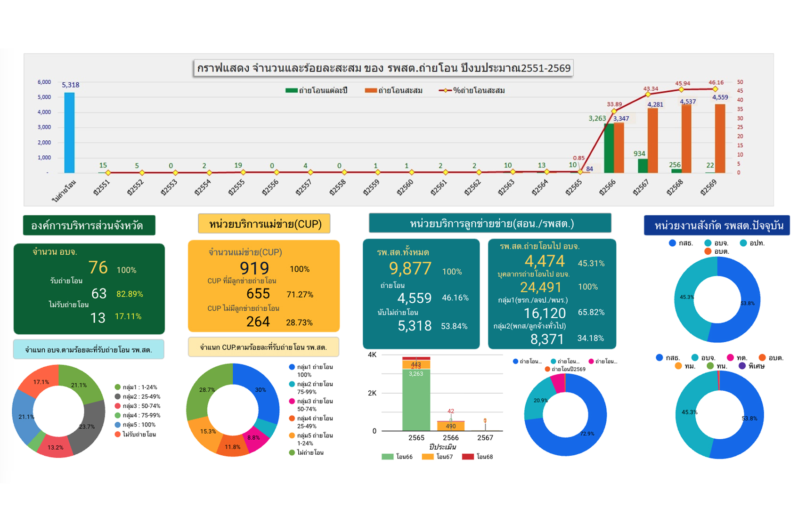This screenshot has width=798, height=532.
Task: Click the อบต. orange legend dot
Action: click(x=708, y=251)
